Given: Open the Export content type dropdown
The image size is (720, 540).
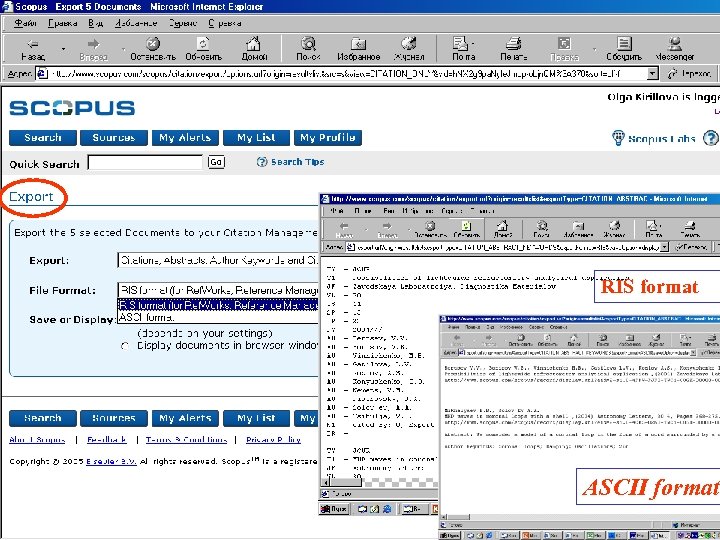Looking at the screenshot, I should pos(218,260).
